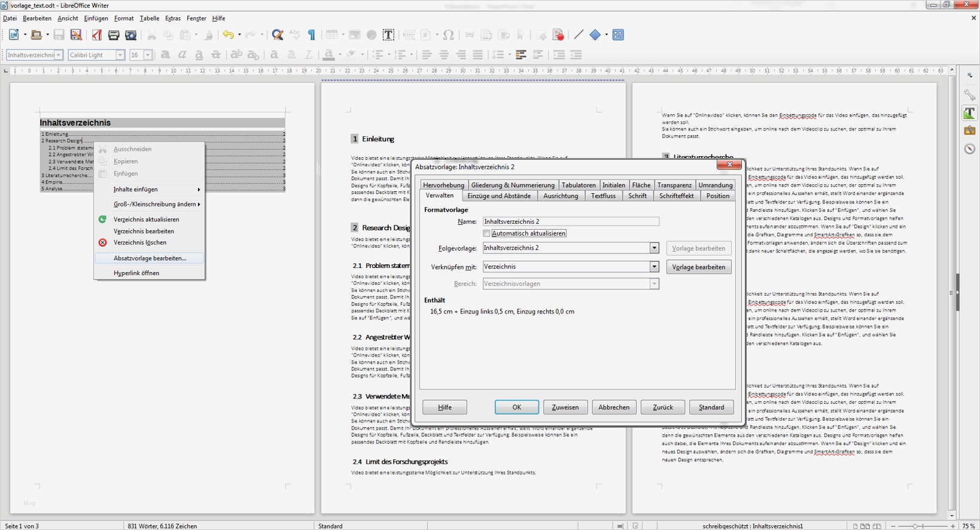Open the Navigator compass icon in sidebar
Viewport: 980px width, 530px height.
click(x=970, y=149)
